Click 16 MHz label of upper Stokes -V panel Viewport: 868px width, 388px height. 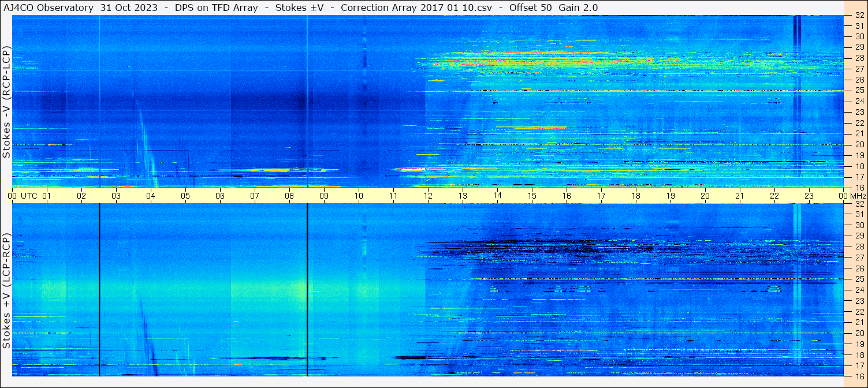click(859, 187)
